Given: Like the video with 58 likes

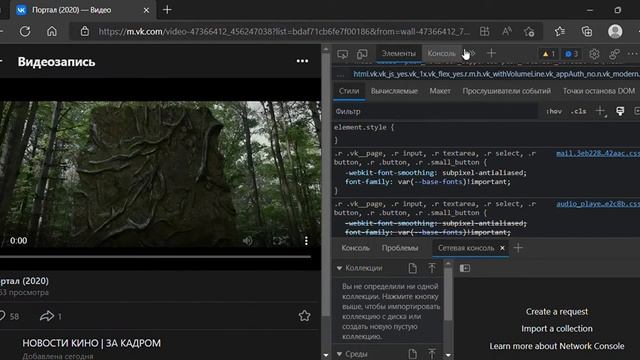Looking at the screenshot, I should (x=9, y=316).
